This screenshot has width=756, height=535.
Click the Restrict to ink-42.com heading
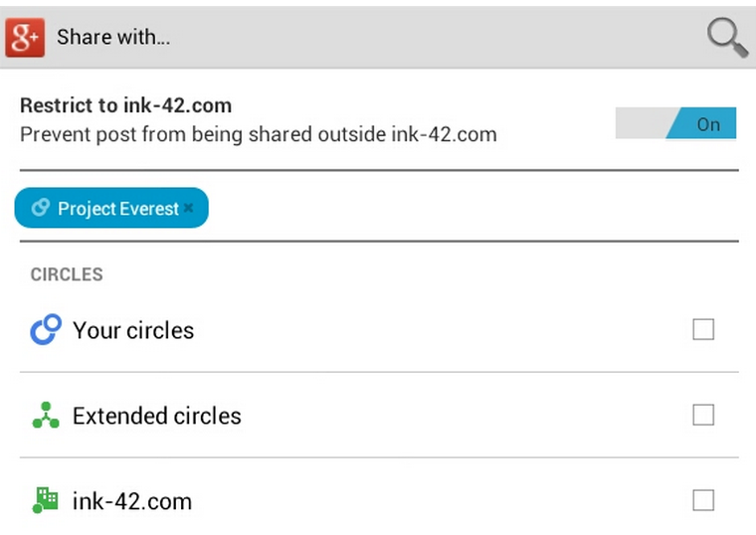click(125, 105)
